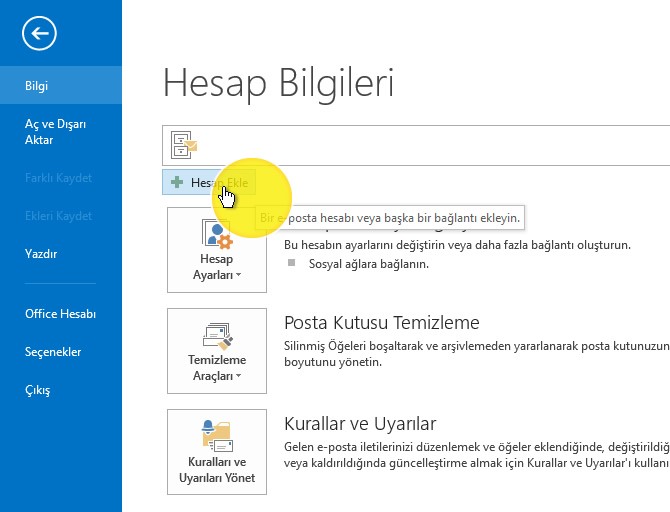
Task: Click the Posta Kutusu Temizleme heading
Action: coord(382,323)
